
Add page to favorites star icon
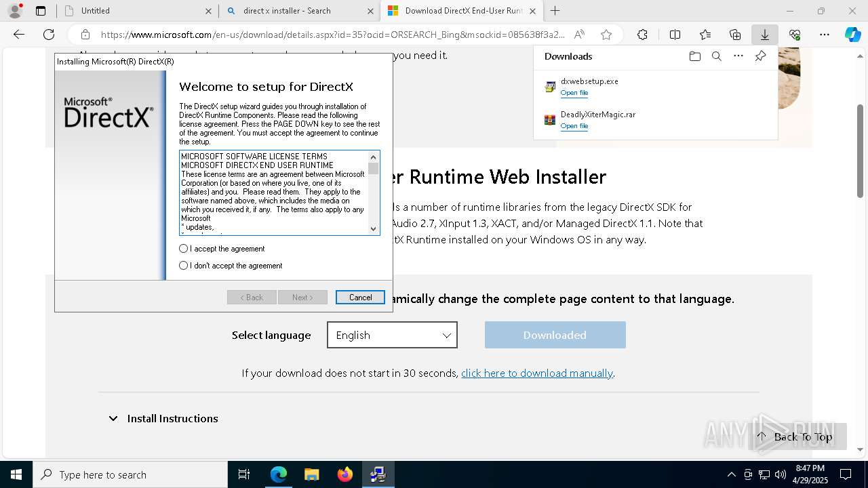pyautogui.click(x=606, y=35)
